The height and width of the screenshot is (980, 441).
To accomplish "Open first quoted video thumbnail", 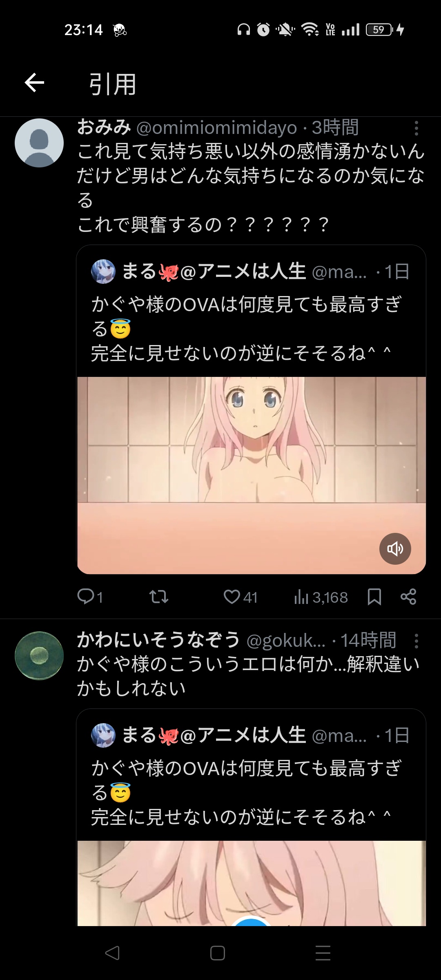I will (251, 475).
